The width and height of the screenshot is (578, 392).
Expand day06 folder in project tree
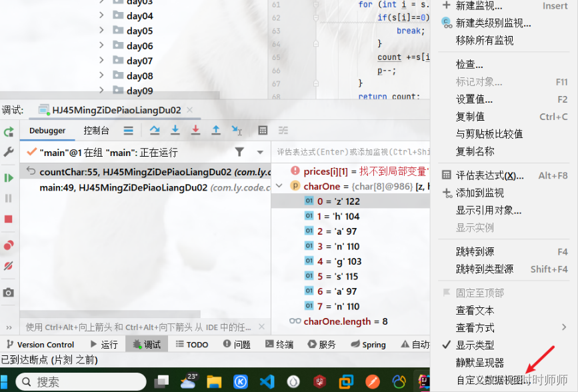point(101,45)
